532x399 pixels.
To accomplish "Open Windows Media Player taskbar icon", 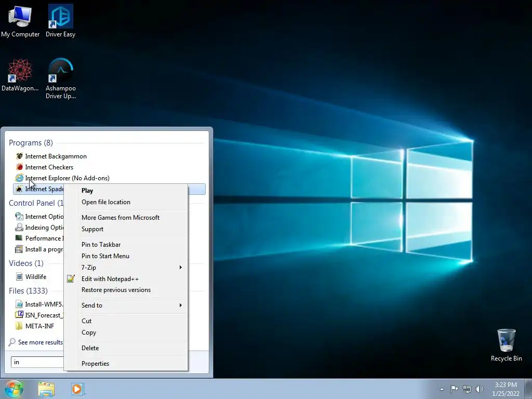I will coord(77,389).
